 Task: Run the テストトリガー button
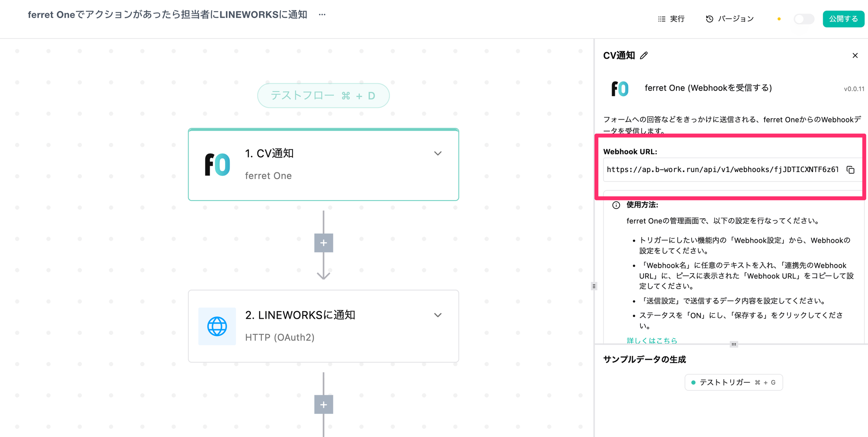[734, 382]
